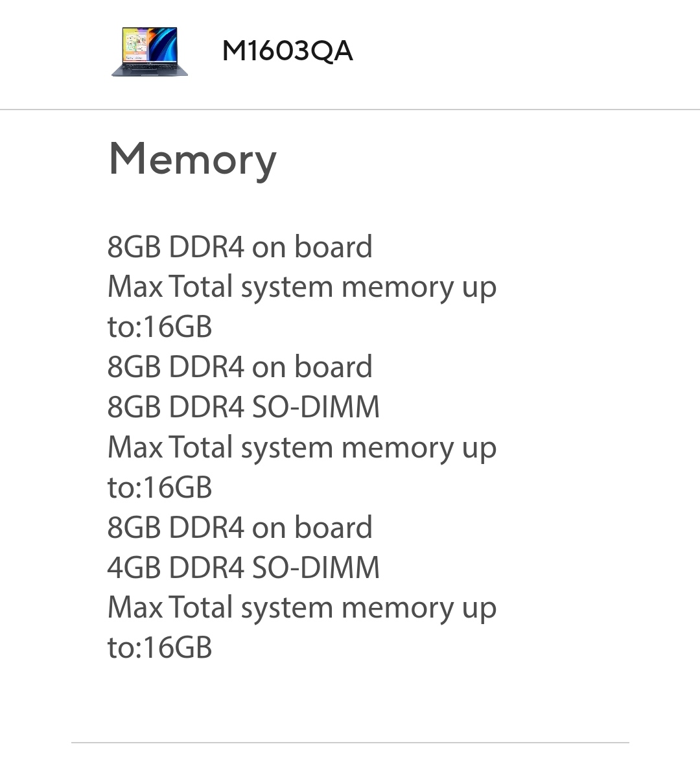The height and width of the screenshot is (766, 700).
Task: Click the second "Max Total system memory up" line
Action: coord(301,447)
